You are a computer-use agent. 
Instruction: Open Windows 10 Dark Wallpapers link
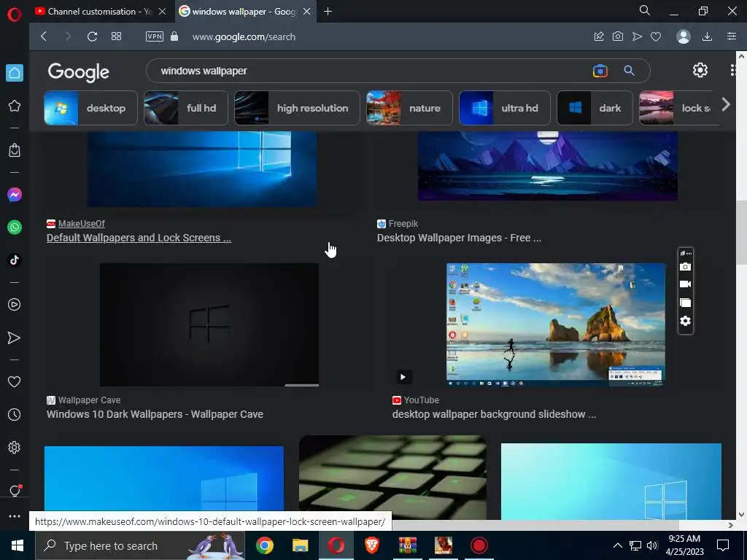point(155,414)
